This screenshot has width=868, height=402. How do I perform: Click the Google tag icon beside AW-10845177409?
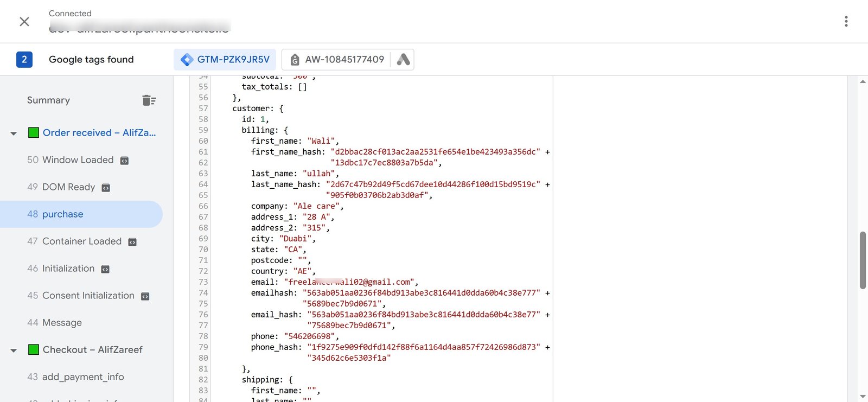click(x=295, y=60)
